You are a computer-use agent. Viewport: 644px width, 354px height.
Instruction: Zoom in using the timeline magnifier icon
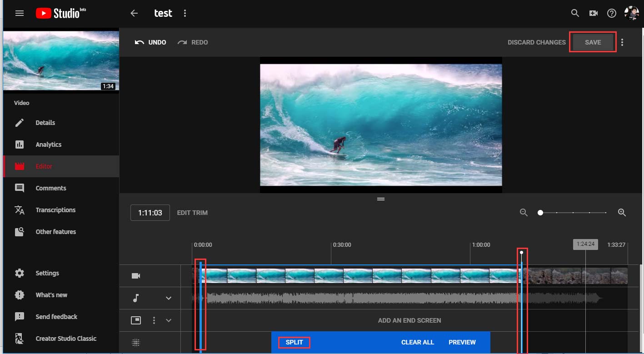[x=622, y=212]
